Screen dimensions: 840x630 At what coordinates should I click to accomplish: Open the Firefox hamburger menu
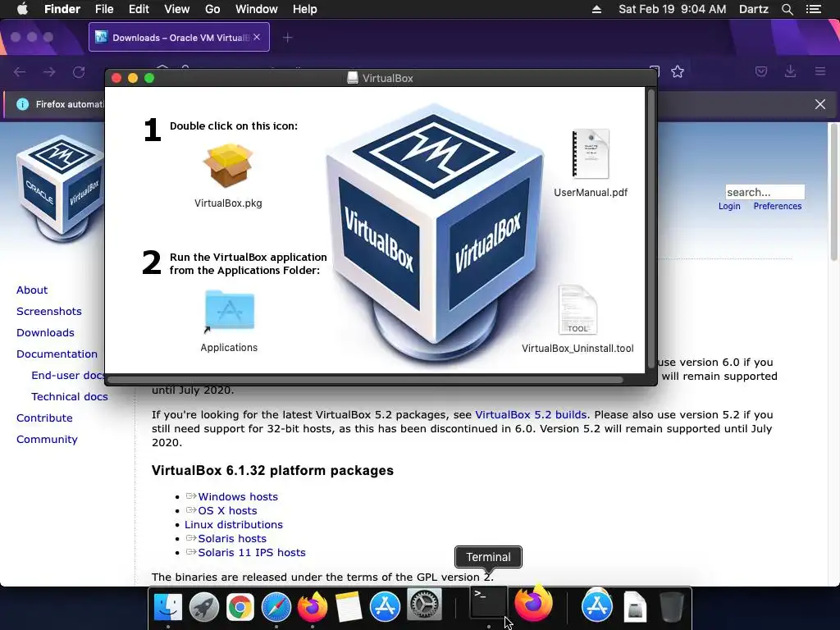tap(820, 71)
